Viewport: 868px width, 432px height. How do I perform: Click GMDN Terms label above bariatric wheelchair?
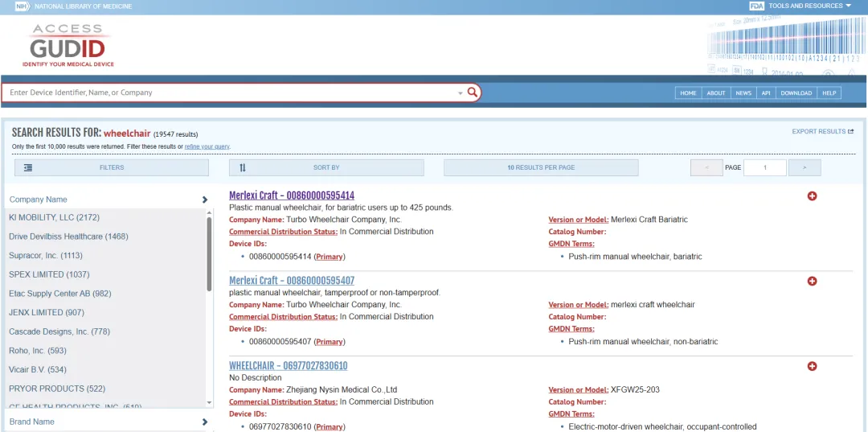pos(571,244)
